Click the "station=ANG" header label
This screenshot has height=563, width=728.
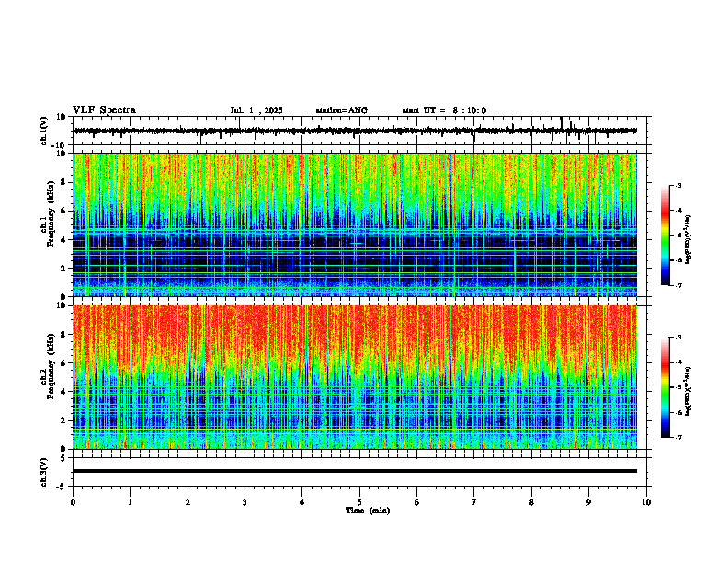coord(341,110)
